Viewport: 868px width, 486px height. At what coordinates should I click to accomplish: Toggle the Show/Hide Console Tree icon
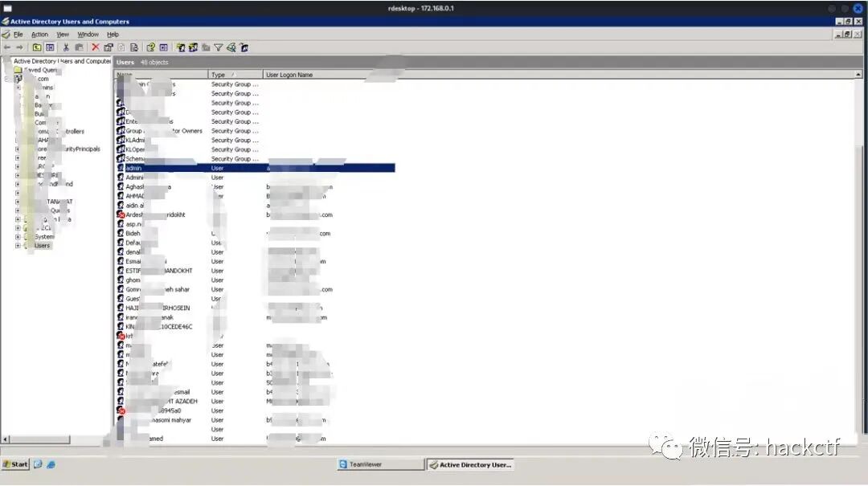point(50,47)
